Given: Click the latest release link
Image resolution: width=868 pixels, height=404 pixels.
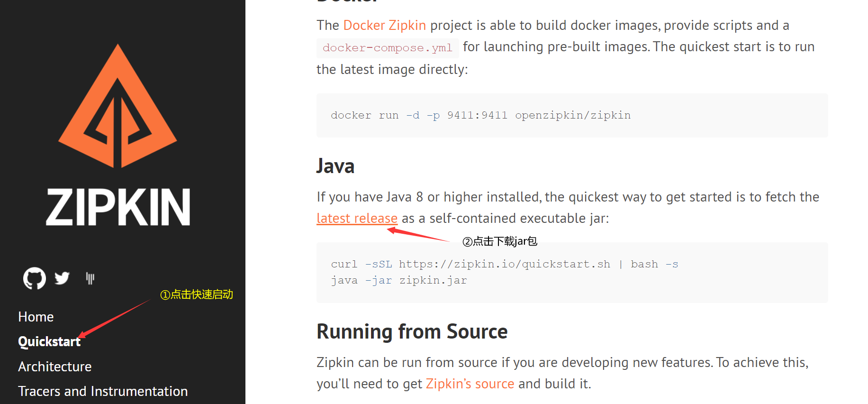Looking at the screenshot, I should (x=357, y=218).
